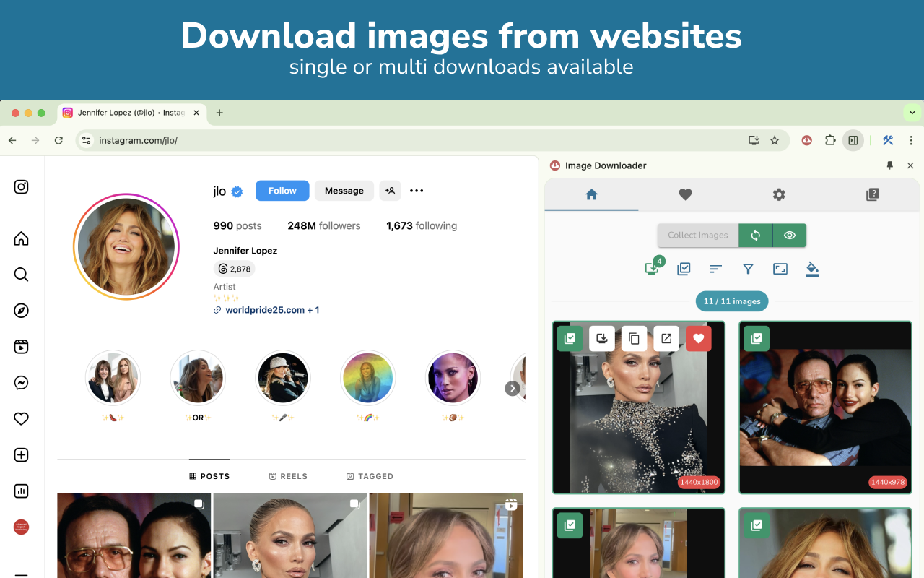Viewport: 924px width, 578px height.
Task: Open the image size filter icon
Action: tap(780, 268)
